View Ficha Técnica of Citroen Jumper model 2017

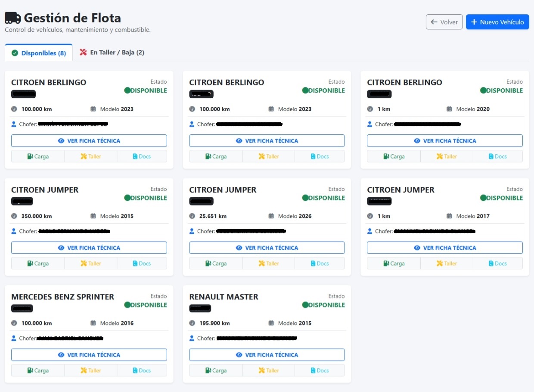pyautogui.click(x=445, y=248)
